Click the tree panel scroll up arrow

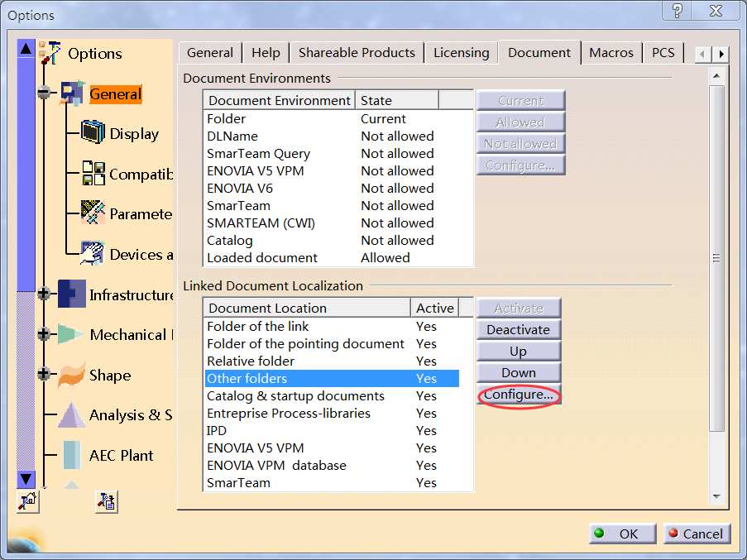tap(26, 48)
